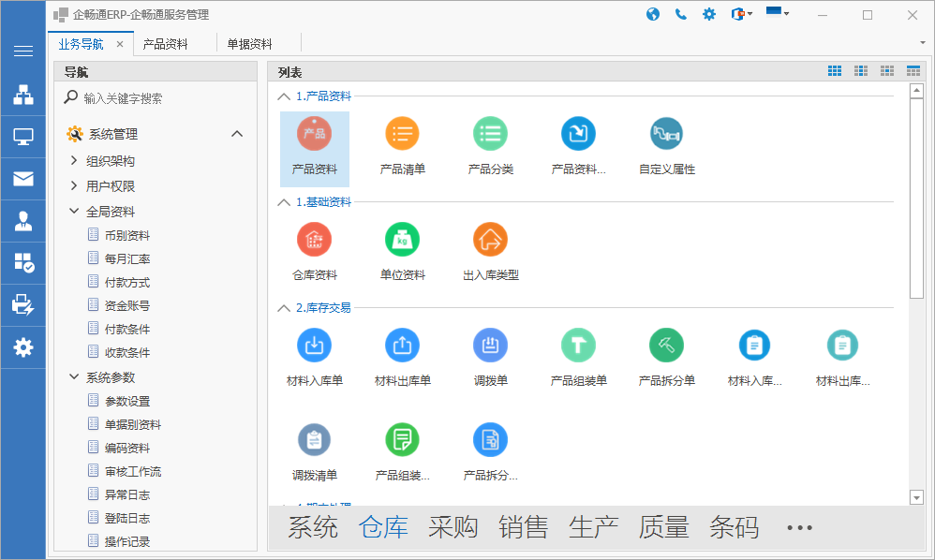Screen dimensions: 935x560
Task: Click the hamburger menu icon in sidebar
Action: click(x=23, y=52)
